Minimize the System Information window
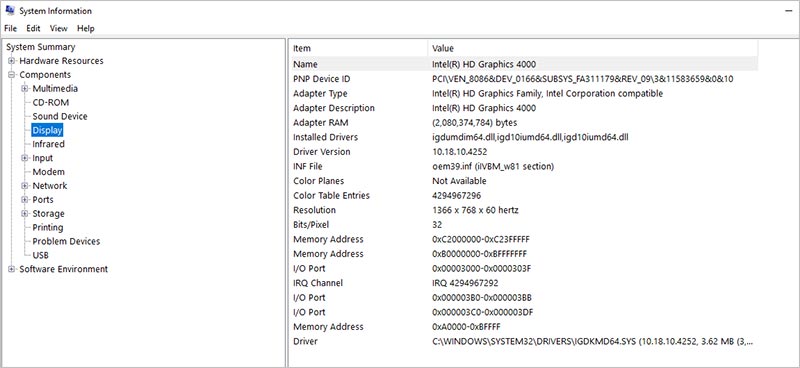The image size is (800, 368). coord(788,11)
